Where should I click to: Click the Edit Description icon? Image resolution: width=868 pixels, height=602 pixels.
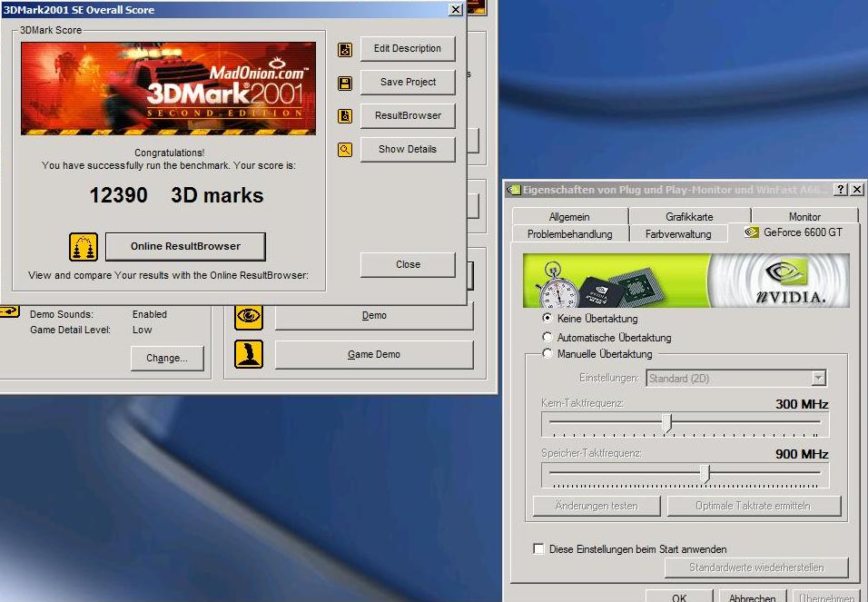pos(345,49)
